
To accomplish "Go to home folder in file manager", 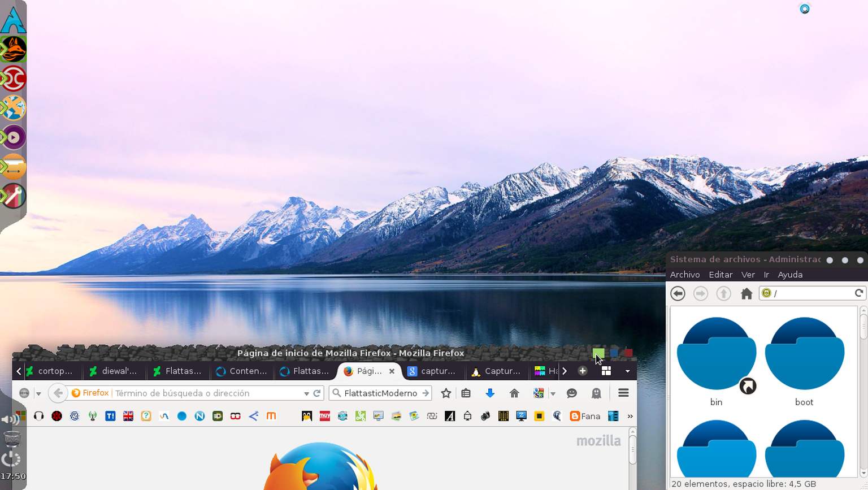I will pyautogui.click(x=747, y=293).
